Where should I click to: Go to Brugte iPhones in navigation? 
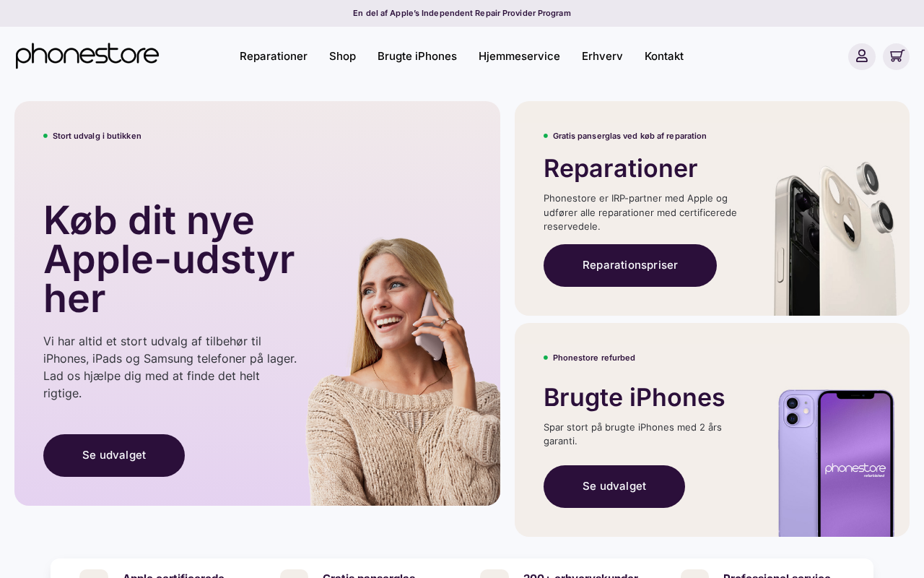pos(417,56)
